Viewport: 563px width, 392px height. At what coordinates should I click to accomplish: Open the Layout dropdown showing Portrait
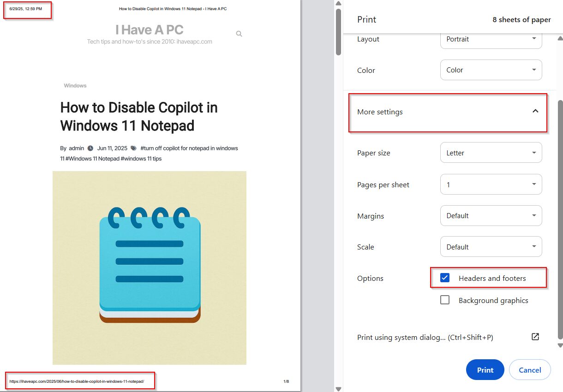491,39
